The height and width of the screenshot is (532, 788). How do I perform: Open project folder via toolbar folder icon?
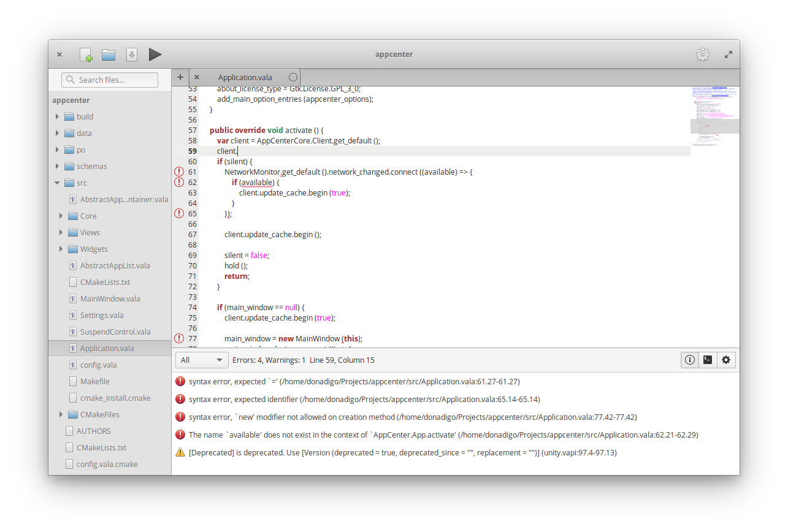point(109,55)
